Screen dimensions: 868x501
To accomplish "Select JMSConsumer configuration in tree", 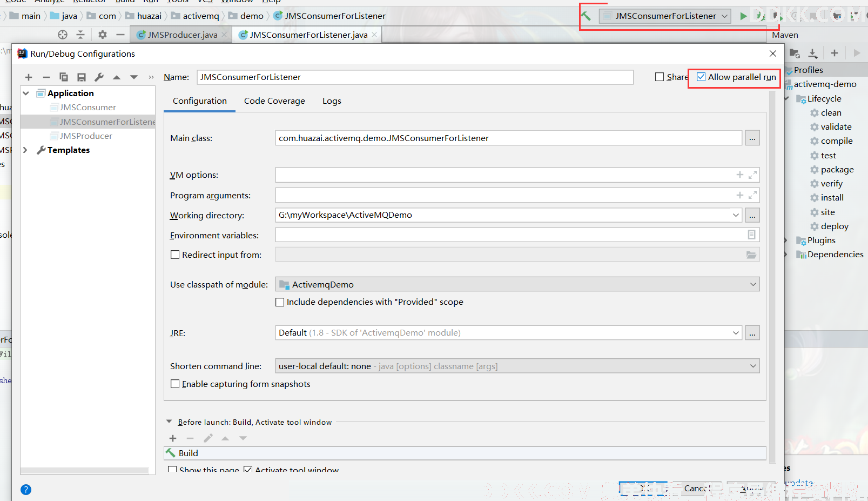I will pyautogui.click(x=88, y=108).
